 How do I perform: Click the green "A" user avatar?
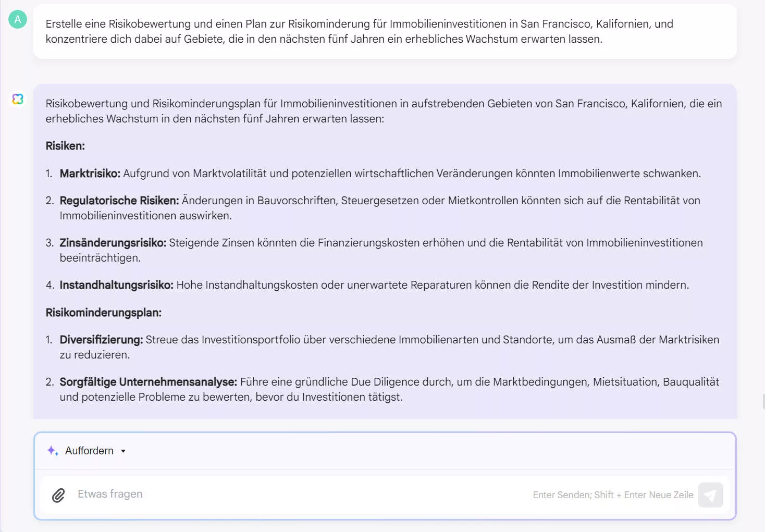point(17,19)
